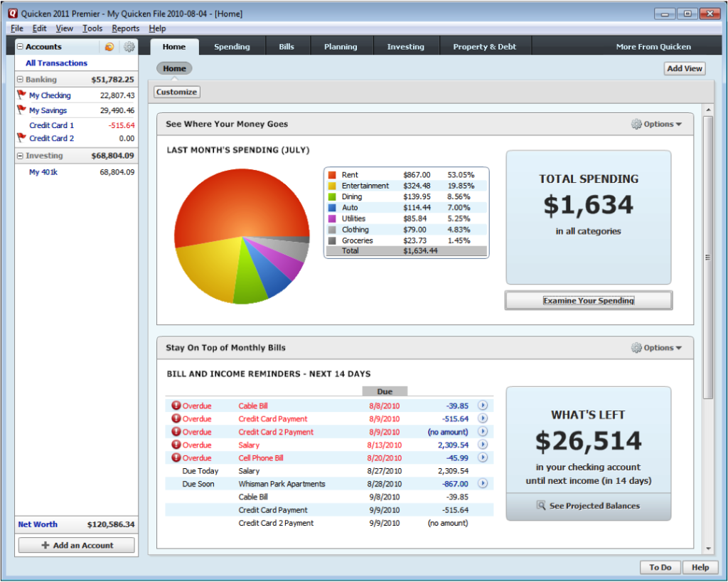Click gear icon in See Where Your Money Goes
The height and width of the screenshot is (582, 728).
coord(636,124)
